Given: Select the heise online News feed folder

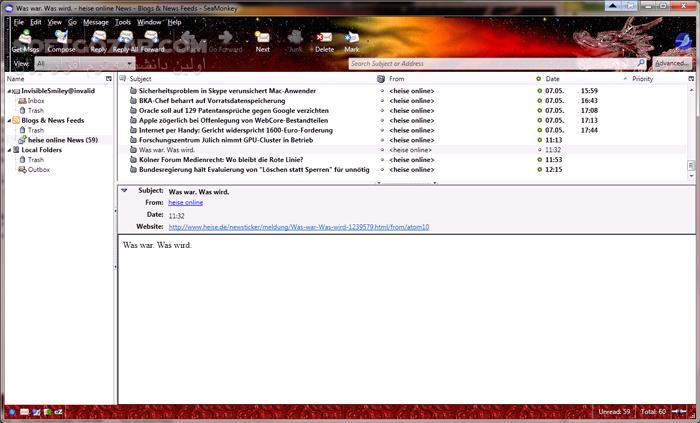Looking at the screenshot, I should click(x=62, y=140).
